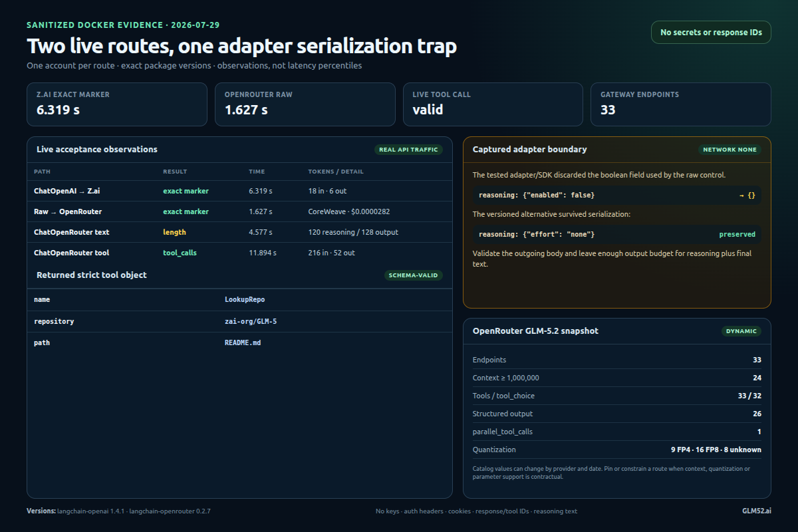Click the 'reasoning: {"effort": "none"}' code line
Screen dimensions: 798x532
(537, 234)
